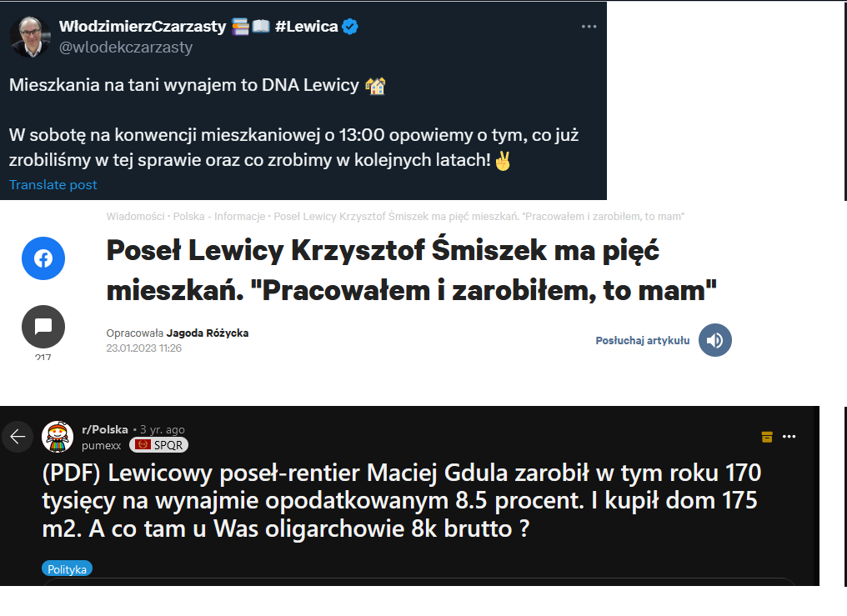Play article audio with the speaker icon
The image size is (847, 616).
click(x=714, y=340)
